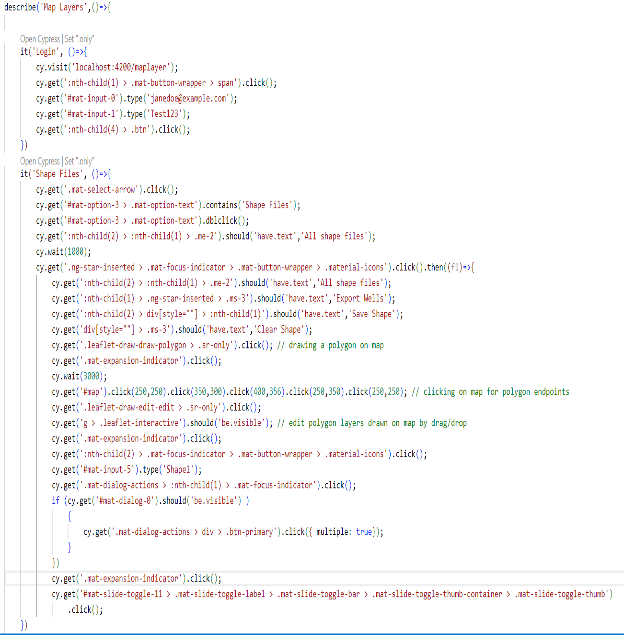Click the describe('Map Layers') line
Screen dimensions: 624x636
coord(57,8)
